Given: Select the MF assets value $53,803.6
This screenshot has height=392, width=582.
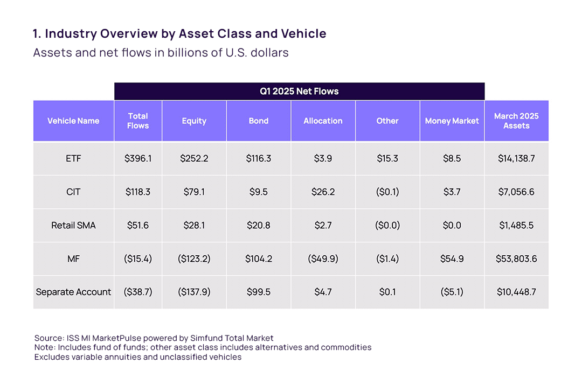Looking at the screenshot, I should pyautogui.click(x=516, y=259).
